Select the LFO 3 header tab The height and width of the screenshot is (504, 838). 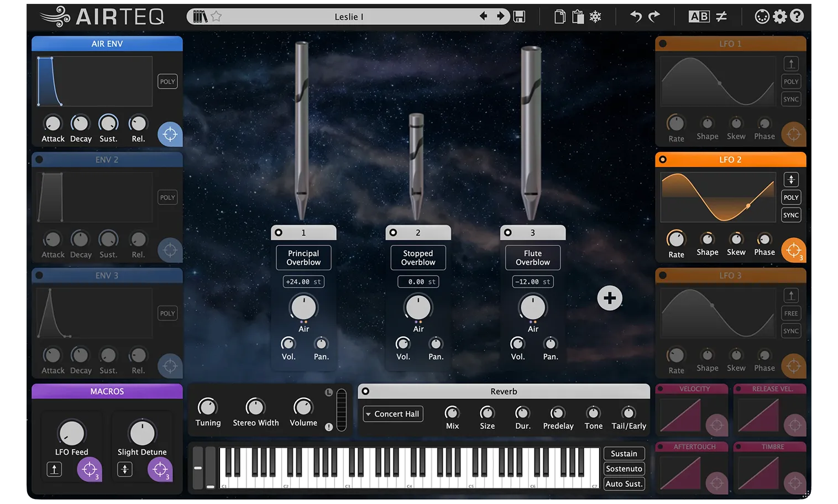click(731, 275)
